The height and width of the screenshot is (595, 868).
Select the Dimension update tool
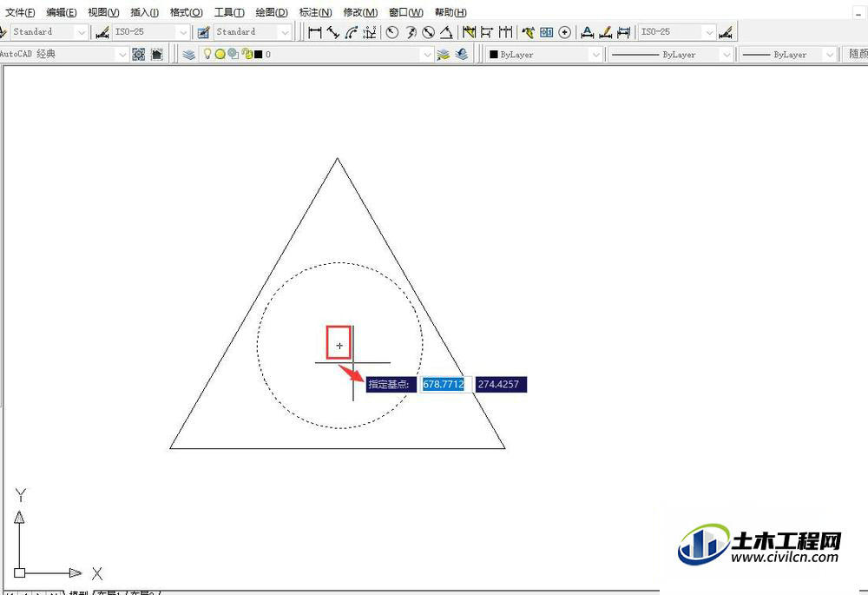click(x=624, y=32)
